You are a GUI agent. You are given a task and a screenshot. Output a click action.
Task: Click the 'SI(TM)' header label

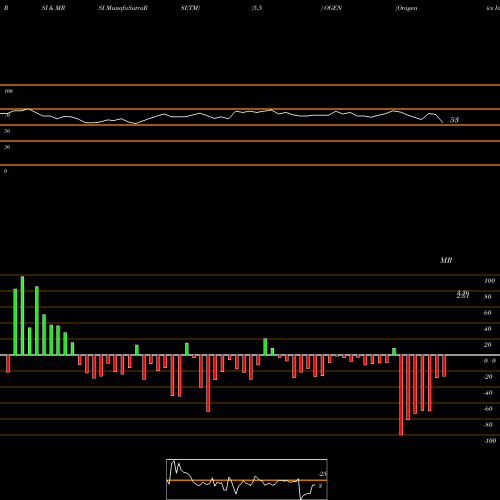point(190,8)
